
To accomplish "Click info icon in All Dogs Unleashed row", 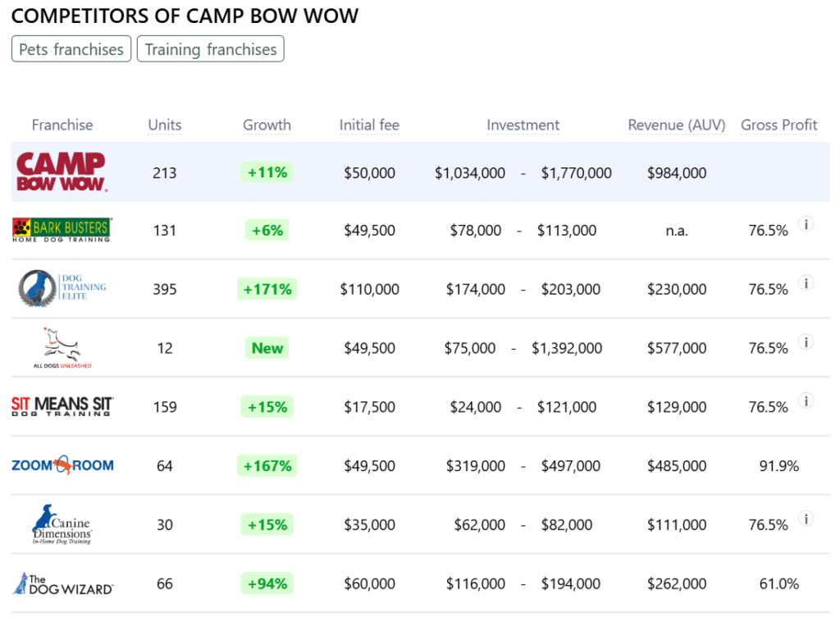I will [806, 342].
